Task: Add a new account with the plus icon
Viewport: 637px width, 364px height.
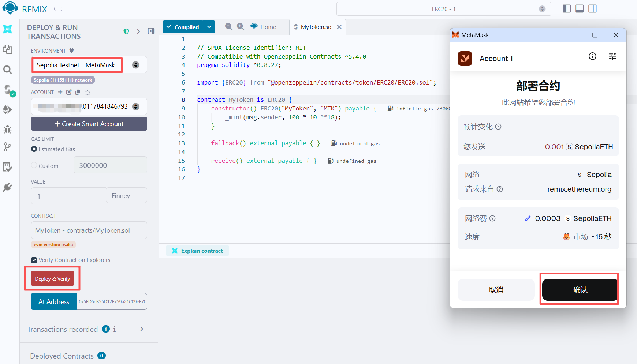Action: click(x=60, y=92)
